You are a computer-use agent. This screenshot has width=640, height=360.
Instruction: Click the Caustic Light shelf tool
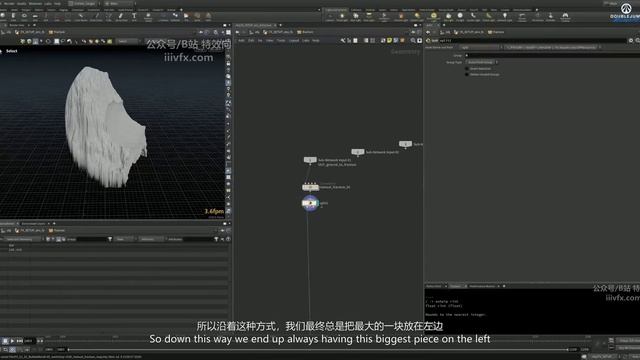click(x=473, y=17)
